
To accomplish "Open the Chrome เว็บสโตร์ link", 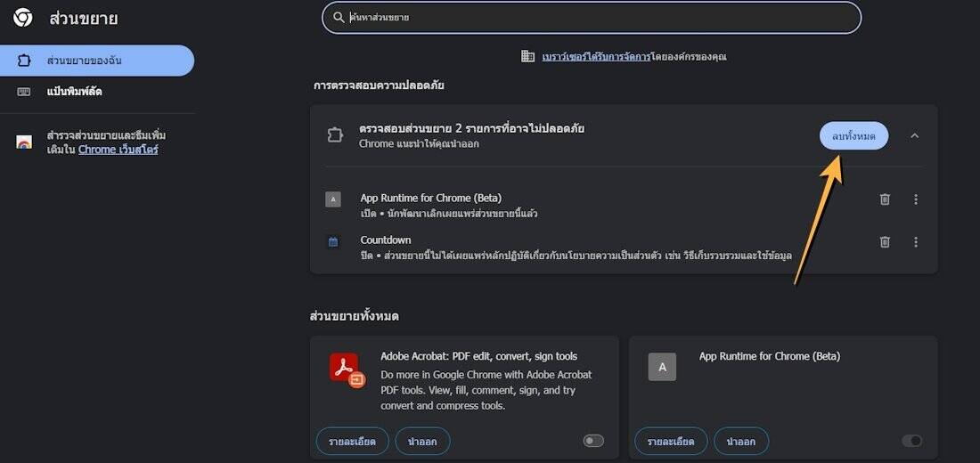I will coord(118,150).
